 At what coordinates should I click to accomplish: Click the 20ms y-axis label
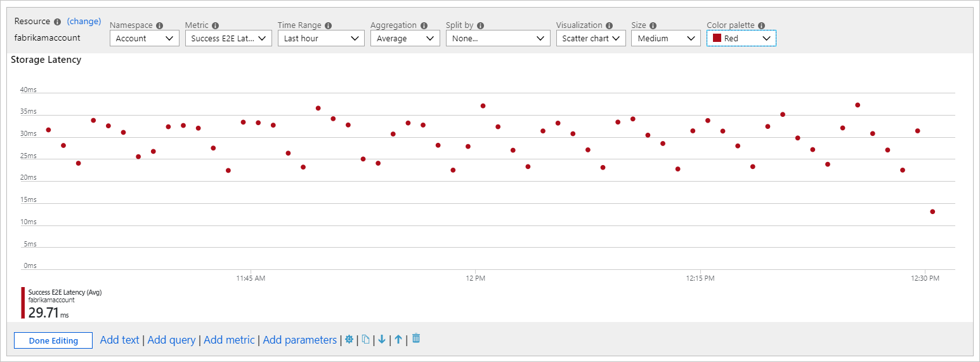(29, 177)
